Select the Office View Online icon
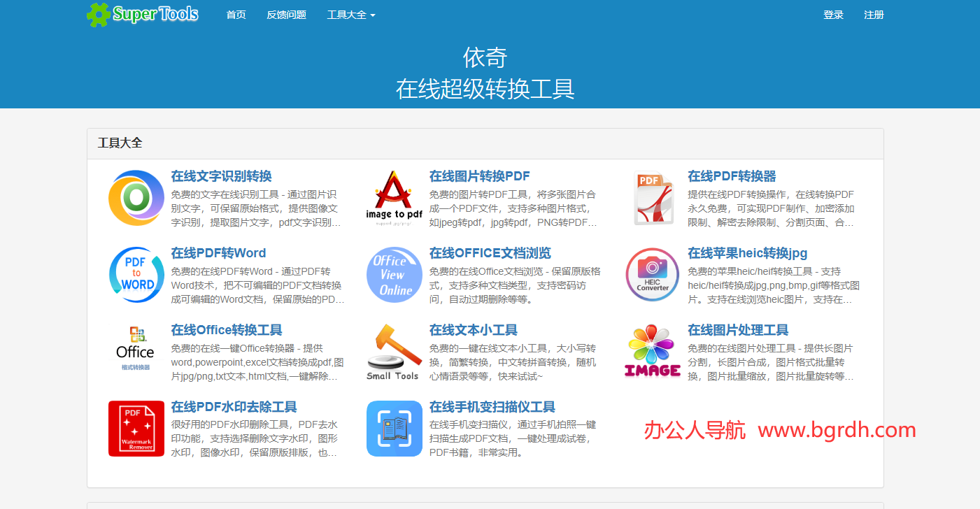Viewport: 980px width, 509px height. [394, 274]
